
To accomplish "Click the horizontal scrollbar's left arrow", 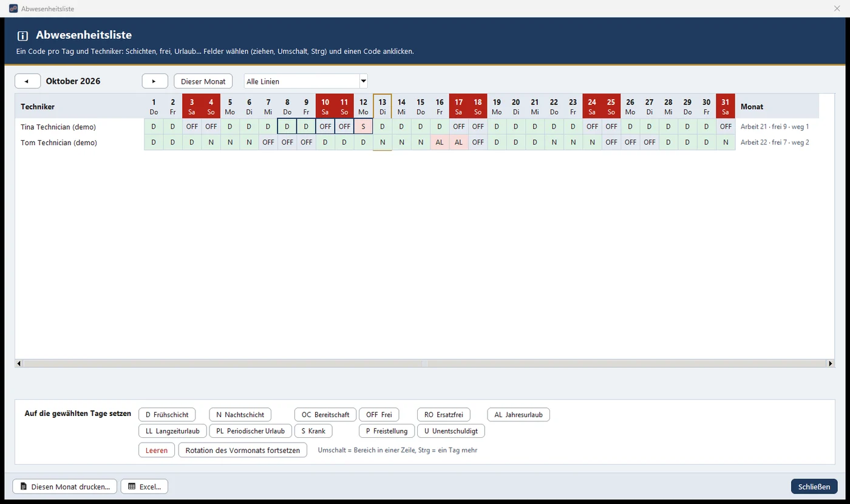I will tap(19, 364).
